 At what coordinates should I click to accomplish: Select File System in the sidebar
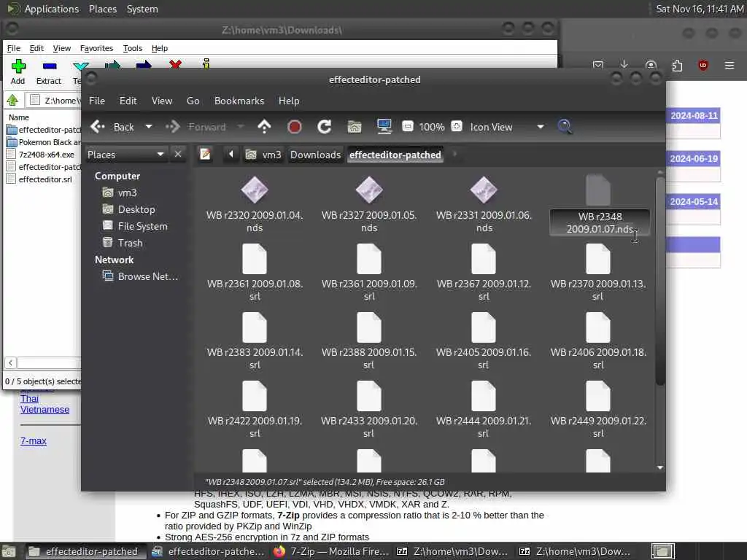(142, 226)
